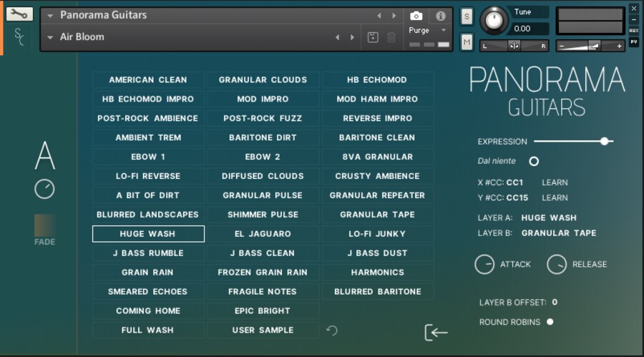
Task: Select the Granular Clouds sound source
Action: [x=263, y=80]
